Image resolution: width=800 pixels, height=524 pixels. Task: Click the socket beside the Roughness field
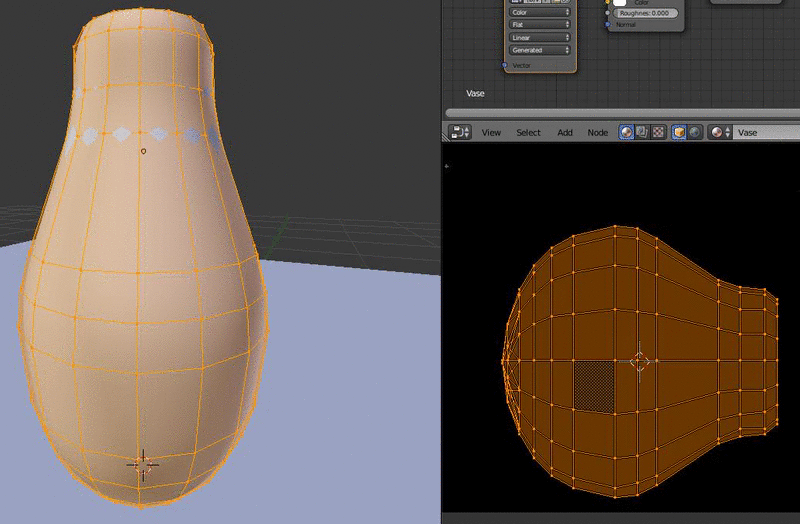coord(608,13)
